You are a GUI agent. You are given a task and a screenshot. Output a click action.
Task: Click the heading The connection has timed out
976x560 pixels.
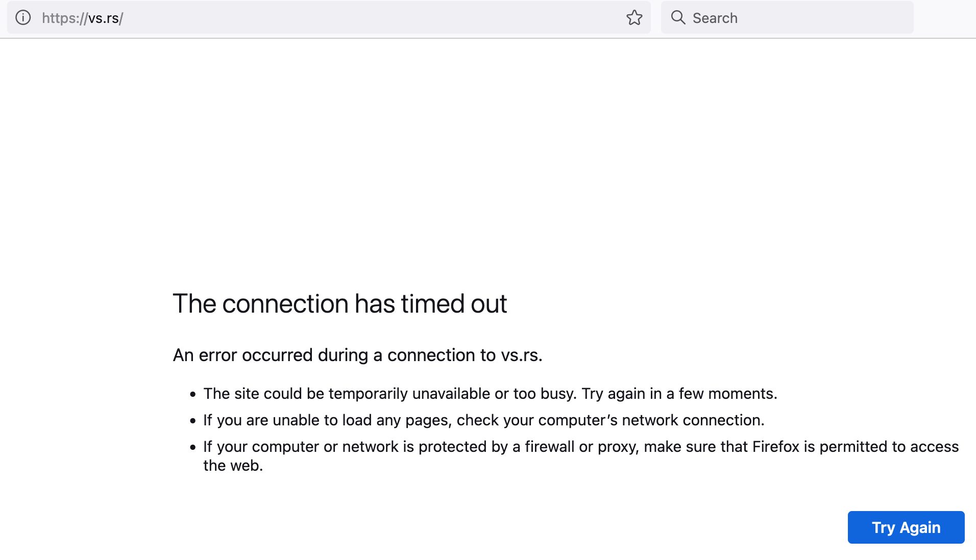pos(339,304)
